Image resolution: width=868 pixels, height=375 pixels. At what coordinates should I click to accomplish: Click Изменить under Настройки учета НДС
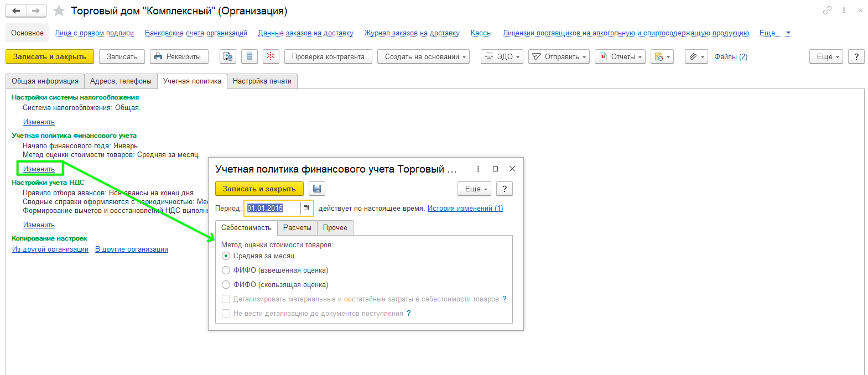[39, 225]
